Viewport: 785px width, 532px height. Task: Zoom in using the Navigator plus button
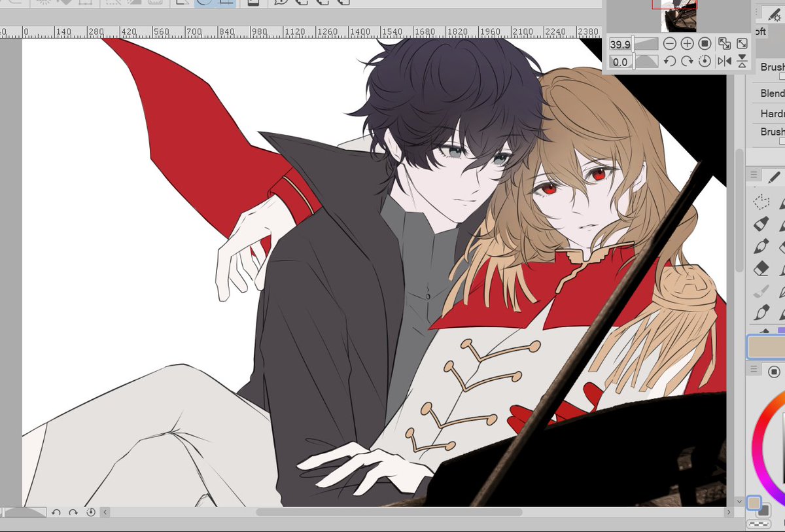point(687,44)
